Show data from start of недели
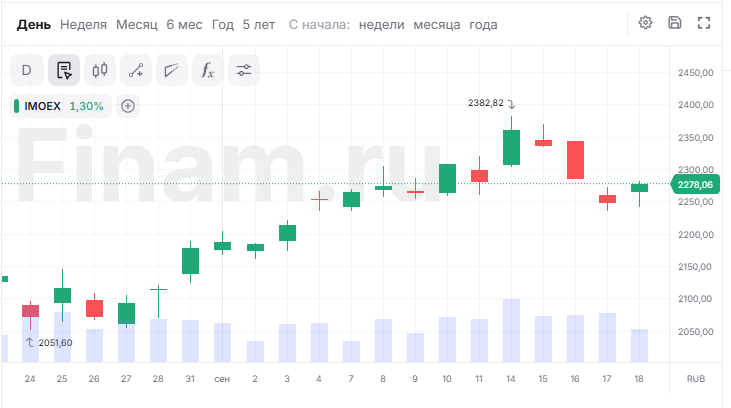 coord(381,25)
